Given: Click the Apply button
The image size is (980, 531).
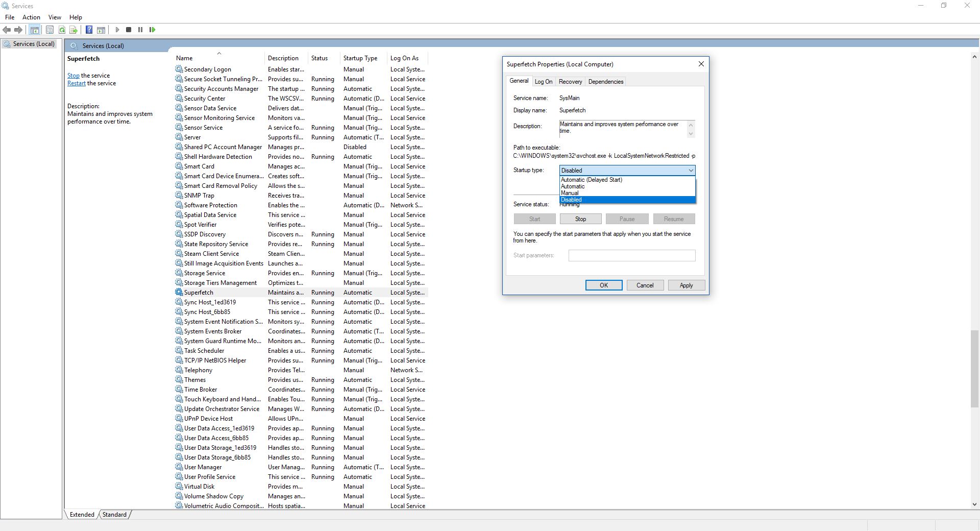Looking at the screenshot, I should (686, 285).
